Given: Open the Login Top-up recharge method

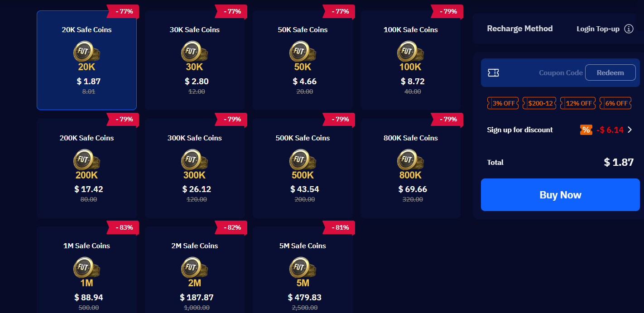Looking at the screenshot, I should click(x=598, y=29).
